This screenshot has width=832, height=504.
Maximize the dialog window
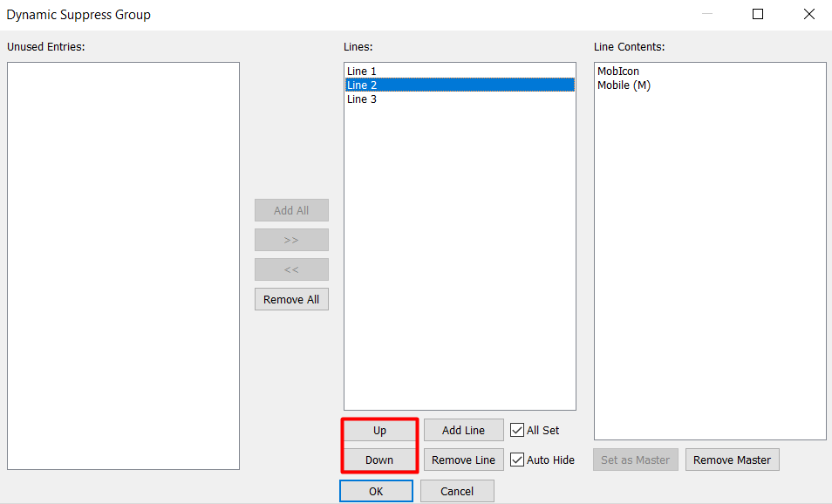click(x=758, y=14)
